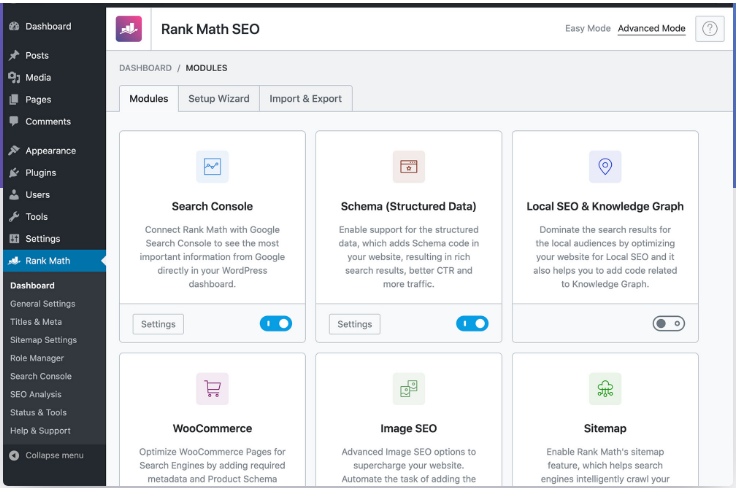Click the Local SEO map pin icon

pyautogui.click(x=605, y=166)
